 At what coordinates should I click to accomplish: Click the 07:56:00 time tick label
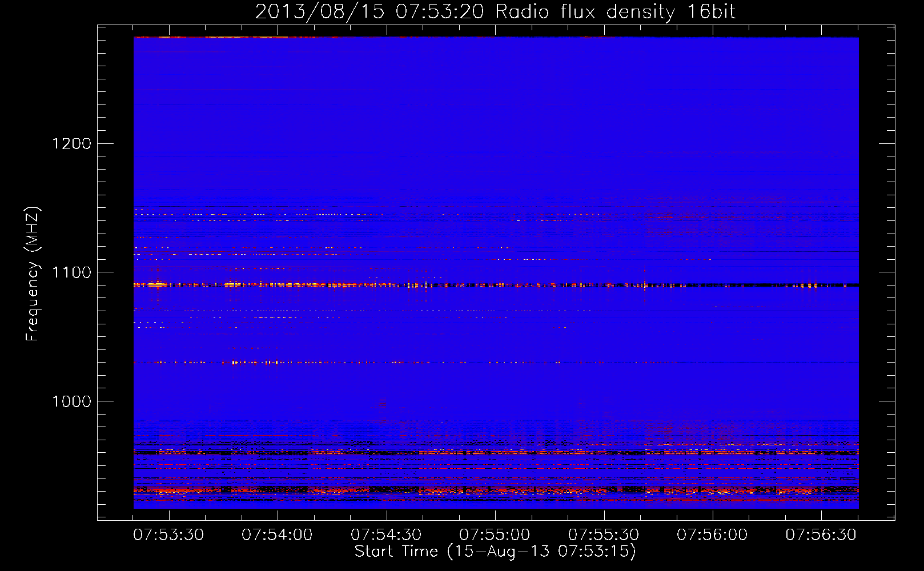click(x=712, y=535)
